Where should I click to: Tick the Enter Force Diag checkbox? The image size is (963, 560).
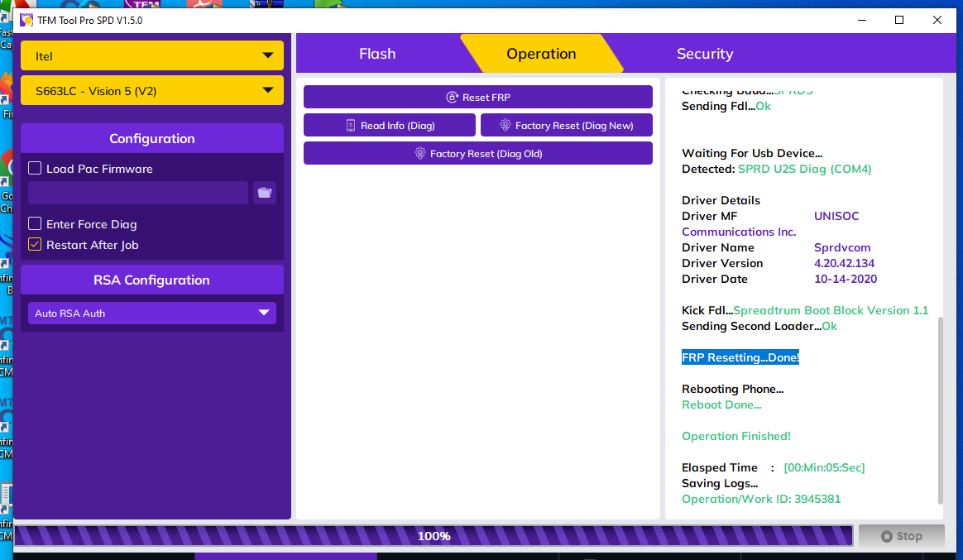pos(35,224)
